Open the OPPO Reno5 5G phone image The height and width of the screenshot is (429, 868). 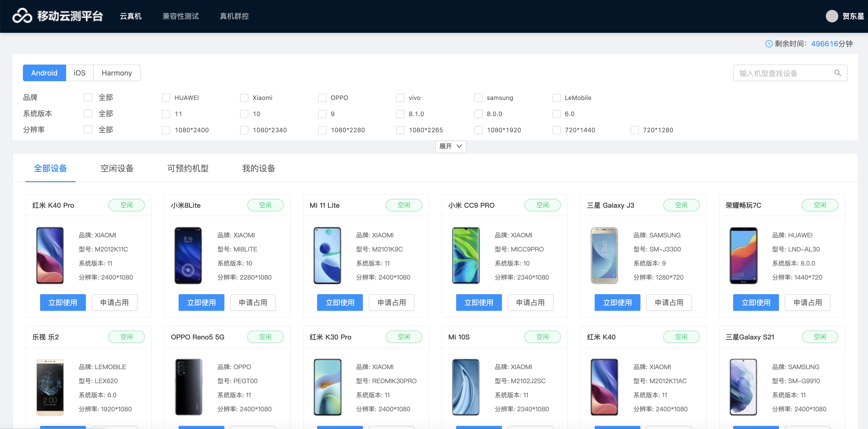pos(188,387)
